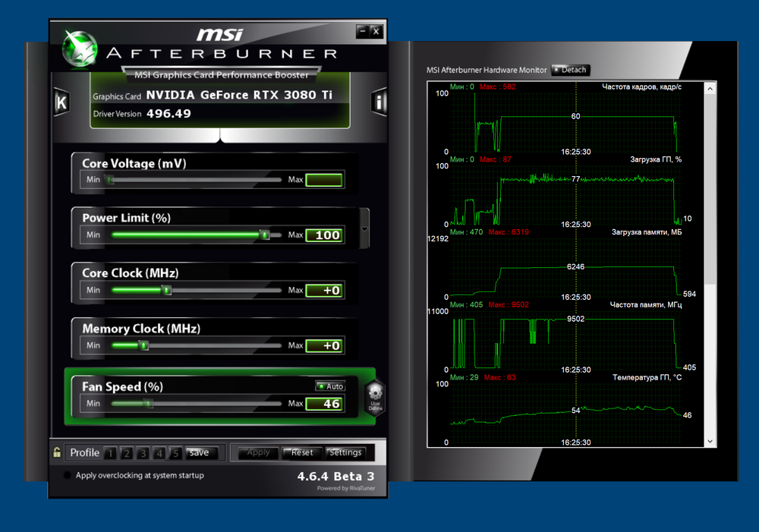The image size is (759, 532).
Task: Click the Макс : 63 temperature value
Action: [499, 377]
